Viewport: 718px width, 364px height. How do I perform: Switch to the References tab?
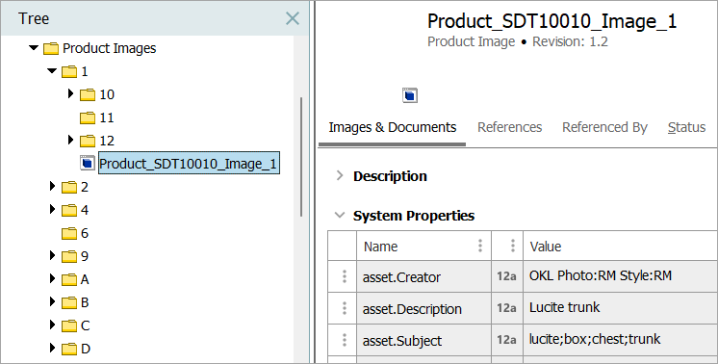[510, 127]
